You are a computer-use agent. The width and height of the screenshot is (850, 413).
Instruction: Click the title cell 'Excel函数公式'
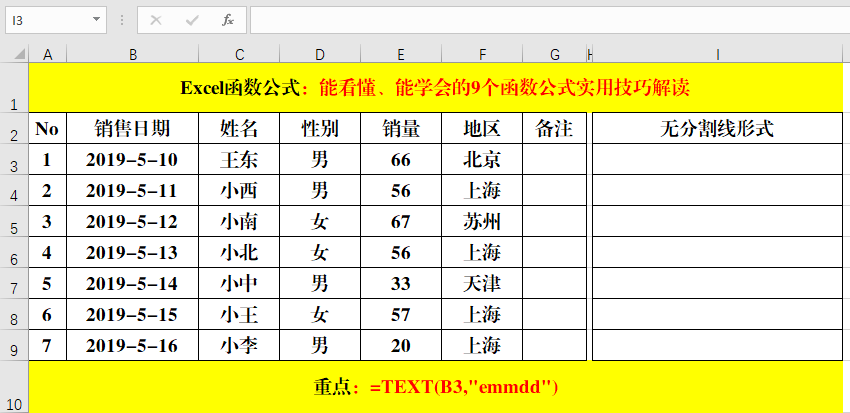click(435, 87)
